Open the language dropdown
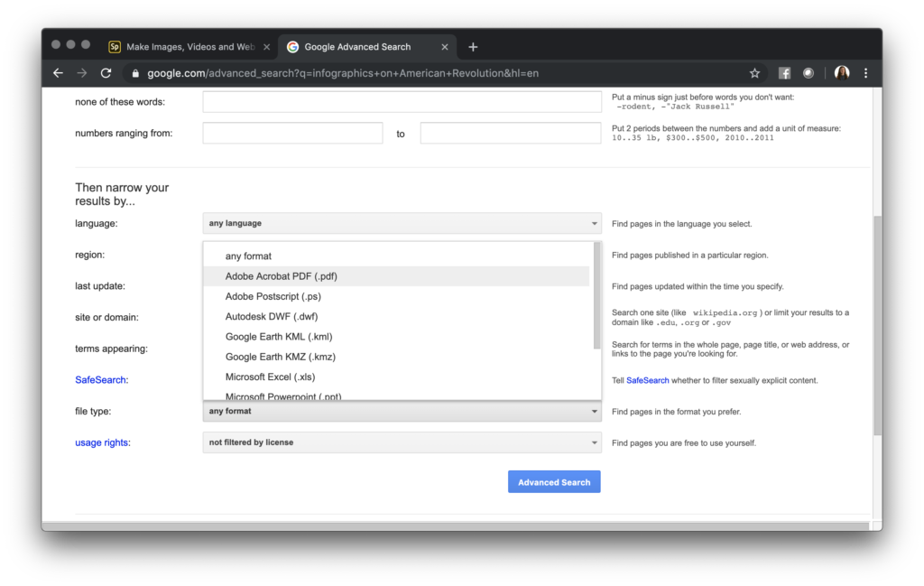The width and height of the screenshot is (924, 586). pyautogui.click(x=402, y=223)
